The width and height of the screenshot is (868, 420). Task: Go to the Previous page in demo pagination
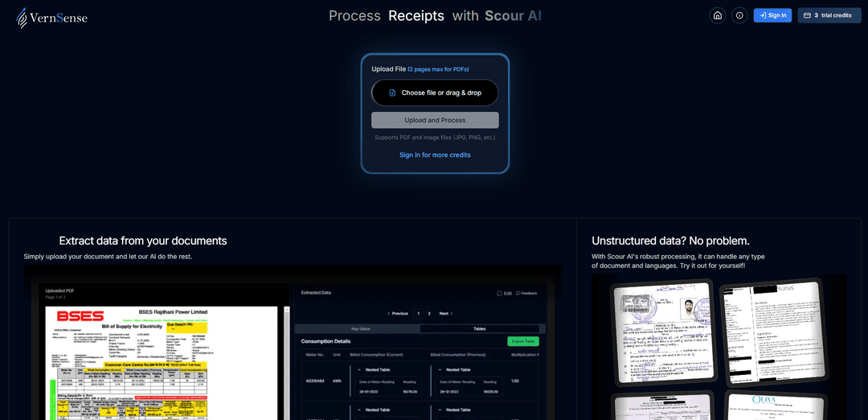398,314
